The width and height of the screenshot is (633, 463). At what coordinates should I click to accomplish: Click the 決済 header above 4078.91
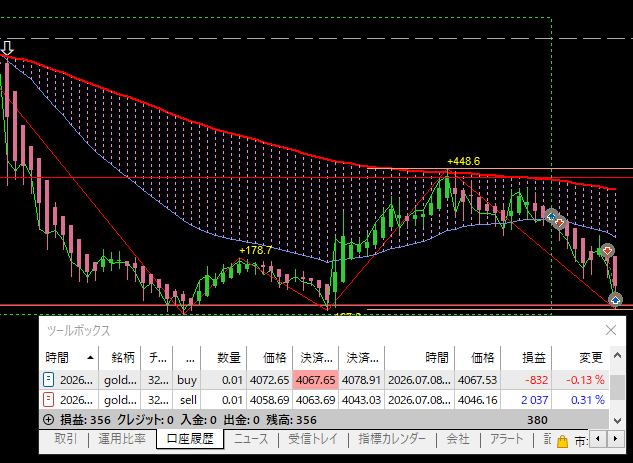pyautogui.click(x=362, y=357)
